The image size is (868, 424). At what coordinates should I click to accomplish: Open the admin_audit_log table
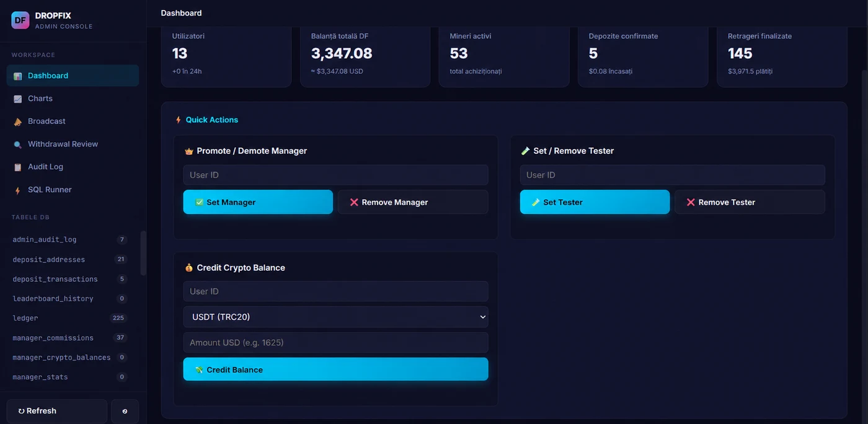point(69,239)
